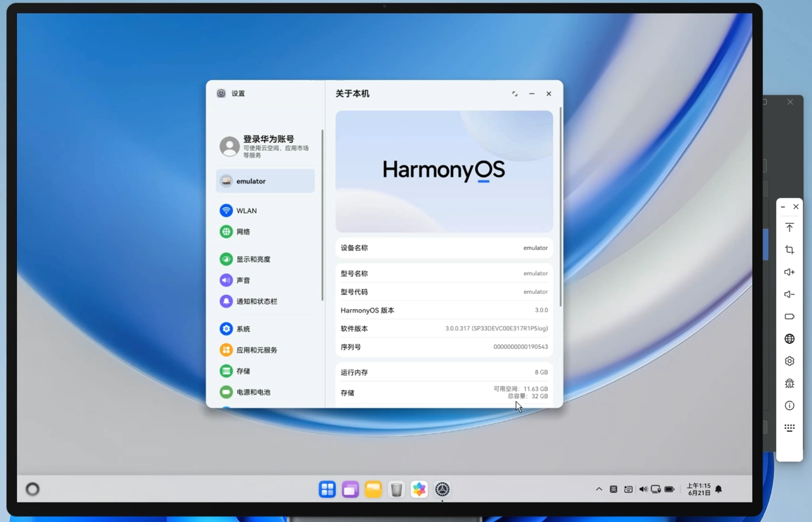Click the restore-size button of Settings window
This screenshot has width=812, height=522.
click(515, 94)
